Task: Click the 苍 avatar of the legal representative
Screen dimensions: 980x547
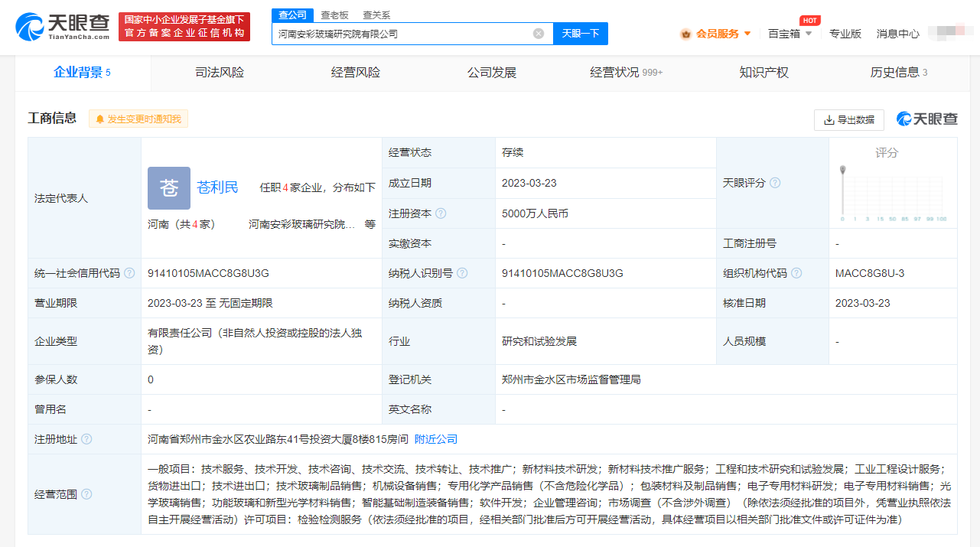Action: point(169,188)
